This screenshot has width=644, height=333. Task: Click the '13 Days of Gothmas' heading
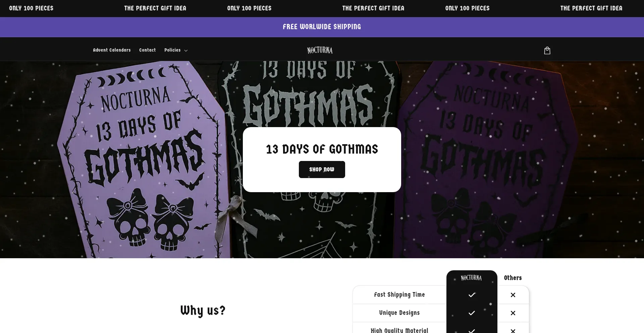(322, 149)
